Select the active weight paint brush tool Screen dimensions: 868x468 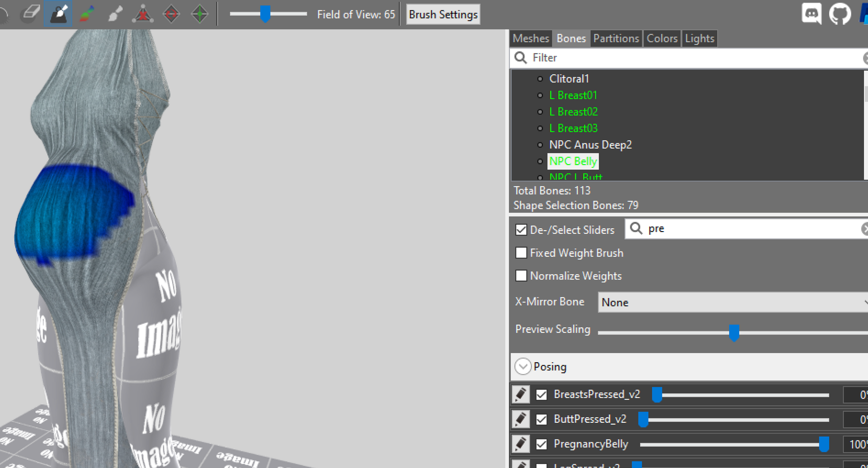tap(58, 14)
